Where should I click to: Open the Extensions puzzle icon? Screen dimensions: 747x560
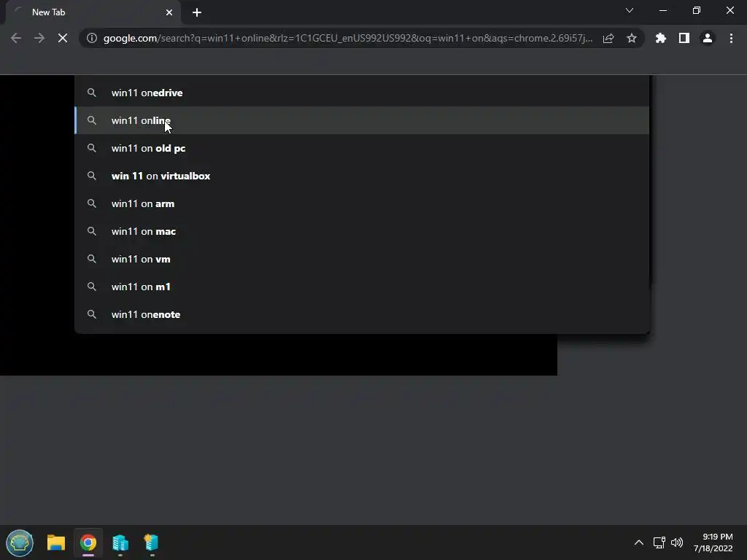coord(661,38)
